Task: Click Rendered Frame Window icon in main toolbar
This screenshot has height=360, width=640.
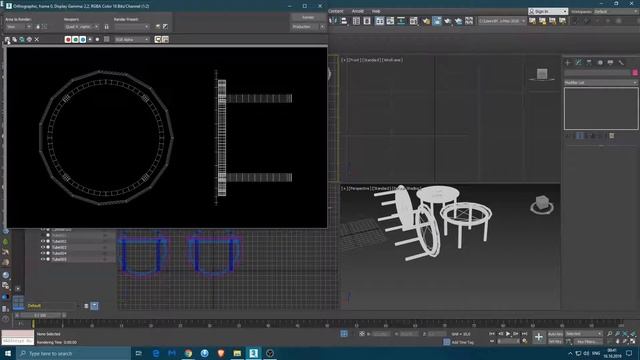Action: pos(437,21)
